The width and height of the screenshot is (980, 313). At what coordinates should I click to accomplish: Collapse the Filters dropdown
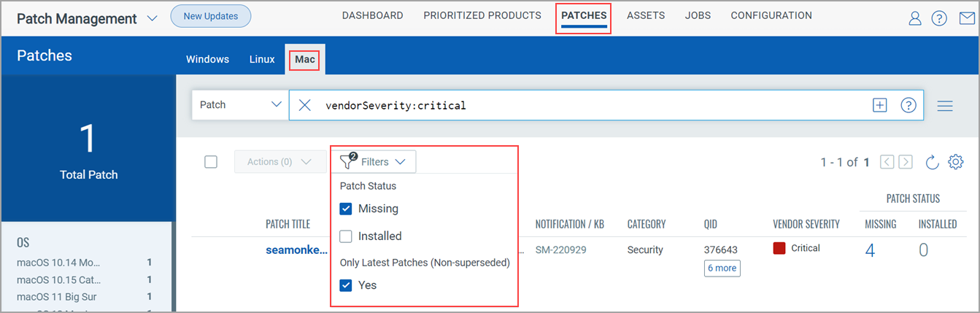point(374,162)
